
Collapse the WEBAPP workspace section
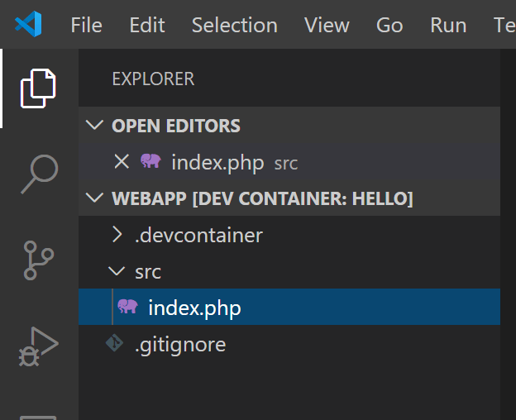pyautogui.click(x=94, y=198)
